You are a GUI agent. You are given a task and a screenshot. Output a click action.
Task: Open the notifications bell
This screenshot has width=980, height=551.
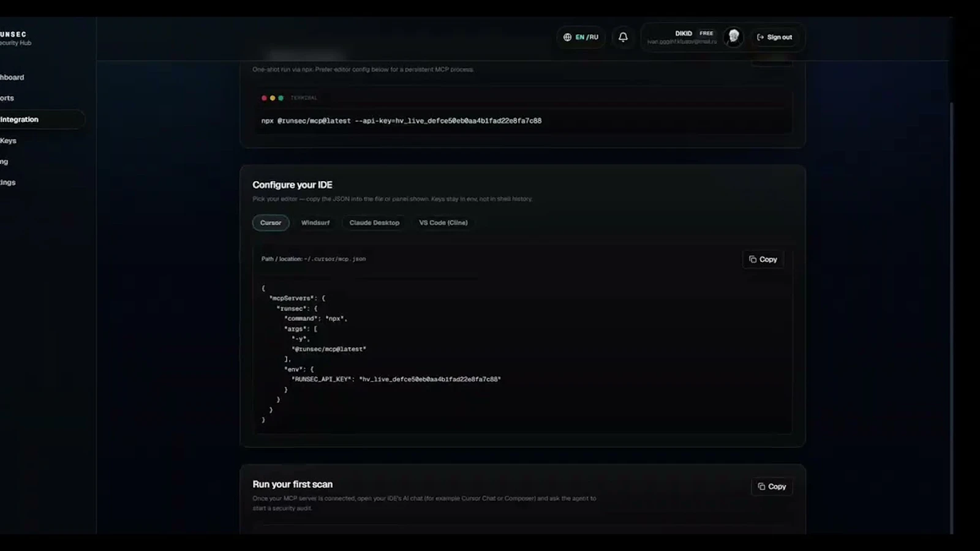tap(623, 37)
